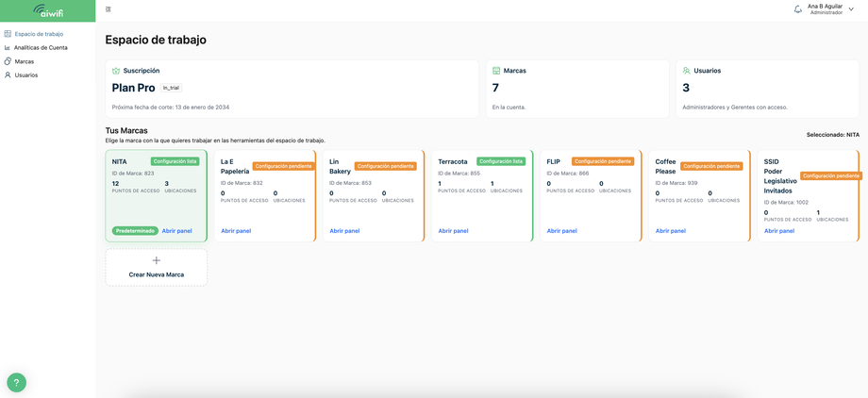Open panel for NITA brand
This screenshot has width=868, height=398.
coord(176,231)
